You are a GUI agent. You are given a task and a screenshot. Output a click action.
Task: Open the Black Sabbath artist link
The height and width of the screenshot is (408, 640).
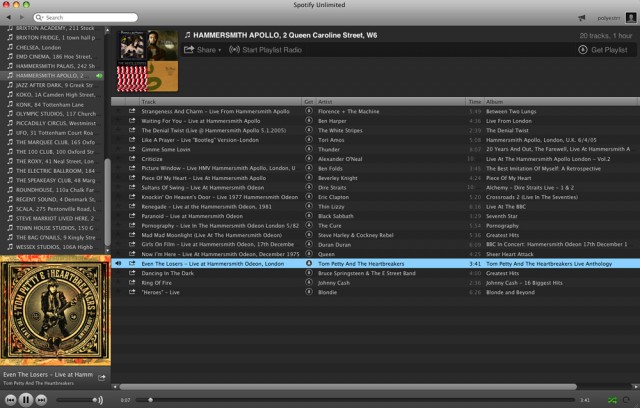pyautogui.click(x=336, y=216)
